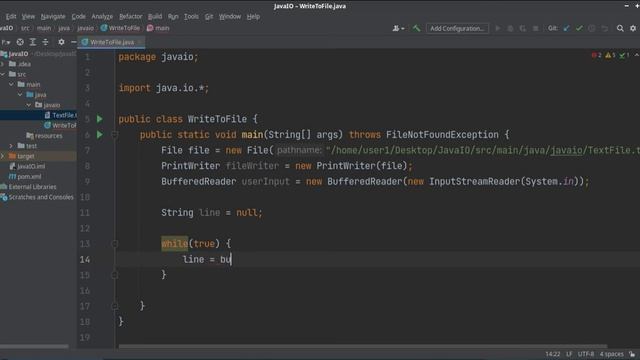Click Collapse All in project panel

tap(45, 42)
